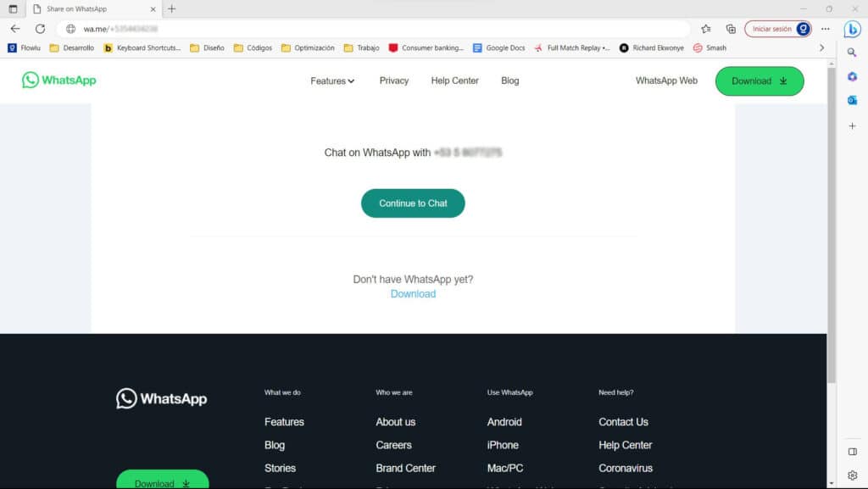This screenshot has height=489, width=868.
Task: Close the Share on WhatsApp tab
Action: point(153,8)
